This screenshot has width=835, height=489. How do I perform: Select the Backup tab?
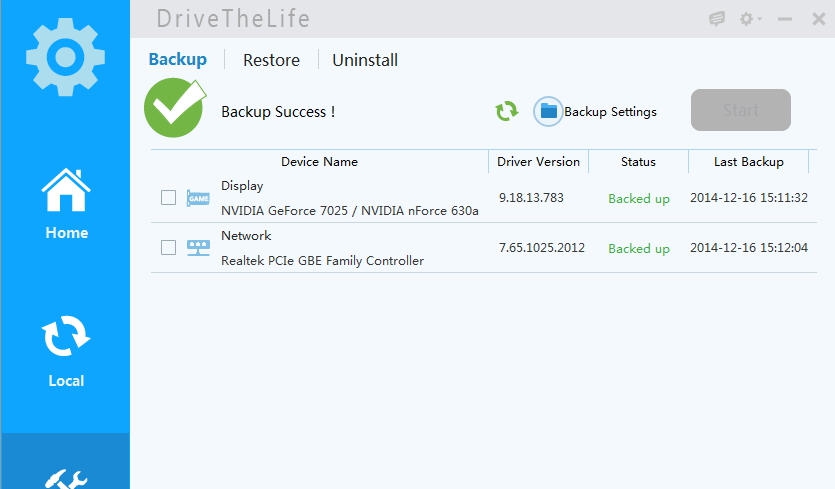(x=177, y=59)
